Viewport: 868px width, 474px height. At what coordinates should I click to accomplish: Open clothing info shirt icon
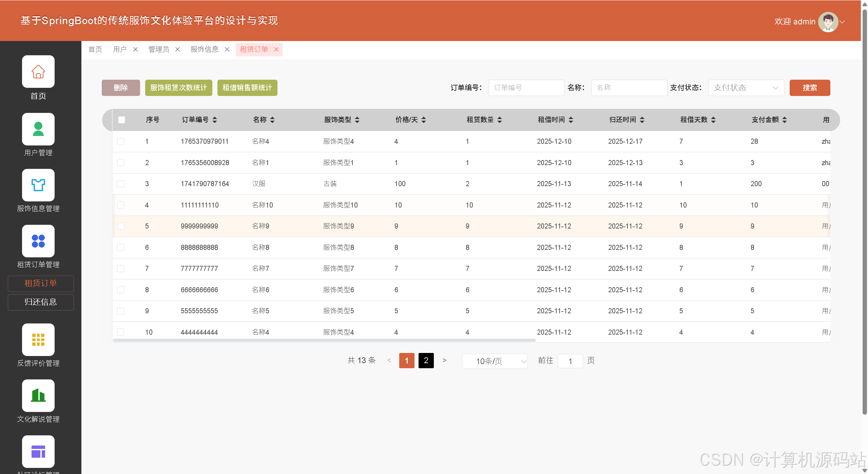(38, 185)
